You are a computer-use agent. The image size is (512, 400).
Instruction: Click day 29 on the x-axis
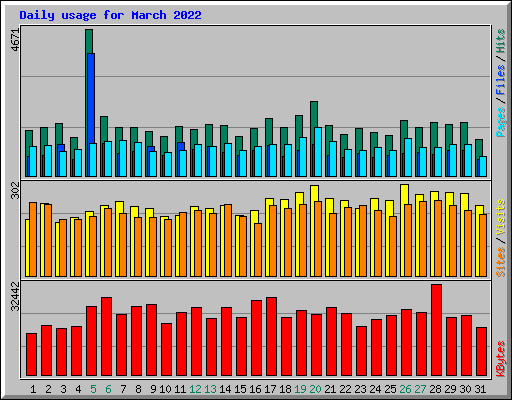tap(450, 389)
